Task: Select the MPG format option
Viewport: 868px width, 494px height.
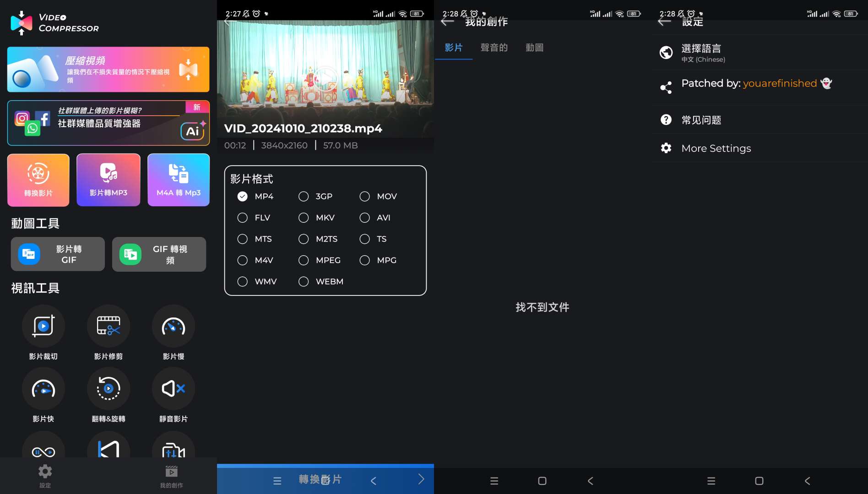Action: click(378, 260)
